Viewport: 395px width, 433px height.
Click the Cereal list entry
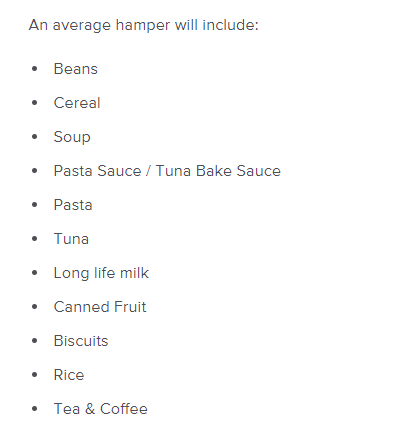pyautogui.click(x=77, y=103)
